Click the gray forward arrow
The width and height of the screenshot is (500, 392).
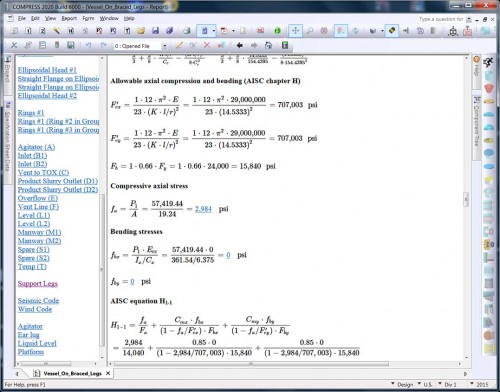(x=254, y=45)
